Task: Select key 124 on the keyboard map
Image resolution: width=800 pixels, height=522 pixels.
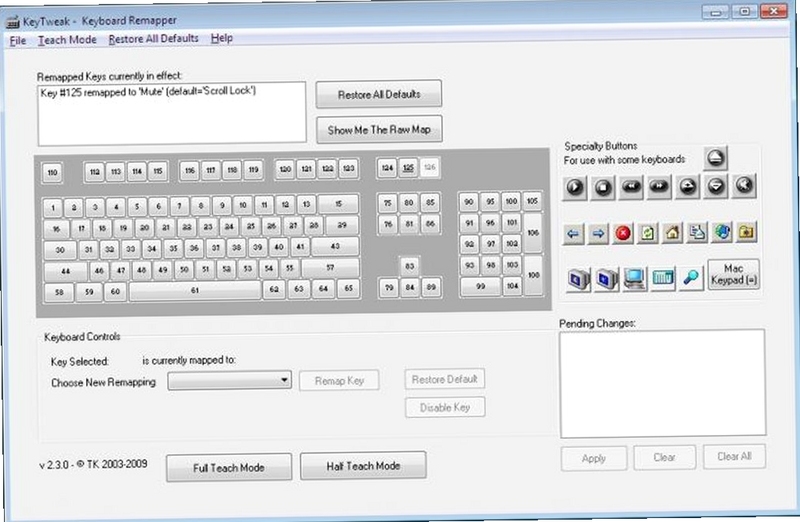Action: pos(388,167)
